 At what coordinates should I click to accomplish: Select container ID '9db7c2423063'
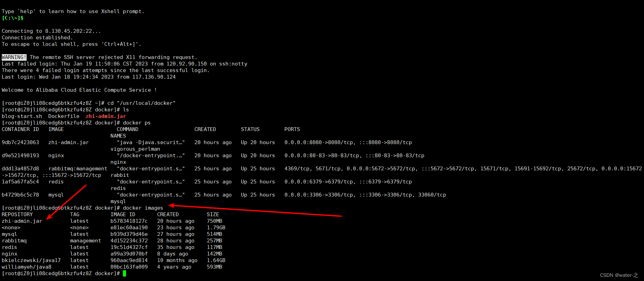pyautogui.click(x=20, y=142)
